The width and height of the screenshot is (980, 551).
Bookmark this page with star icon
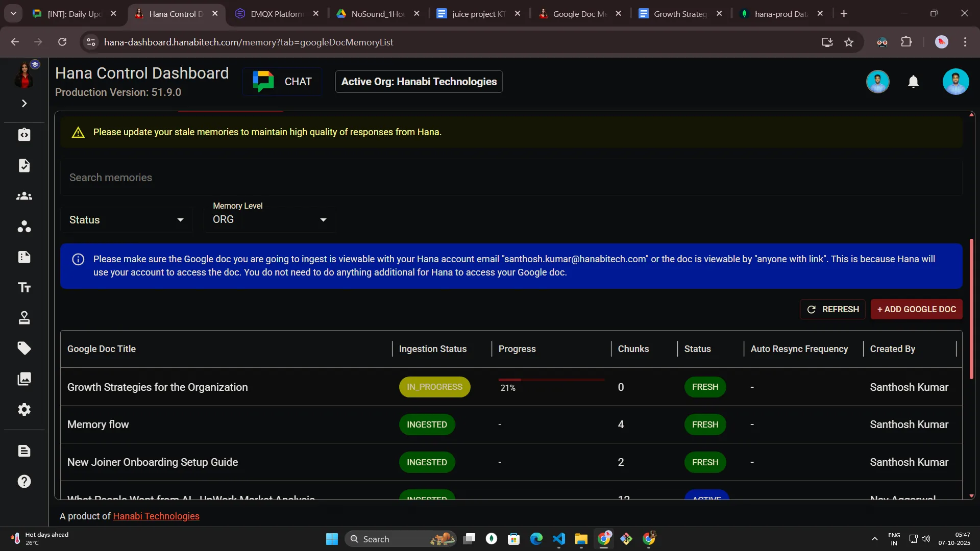(x=849, y=42)
